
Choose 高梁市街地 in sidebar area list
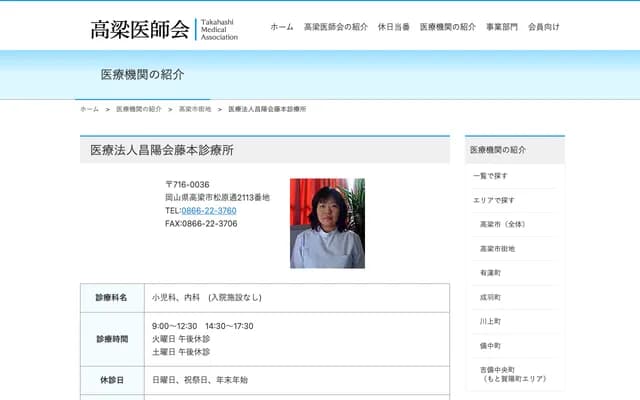click(498, 248)
